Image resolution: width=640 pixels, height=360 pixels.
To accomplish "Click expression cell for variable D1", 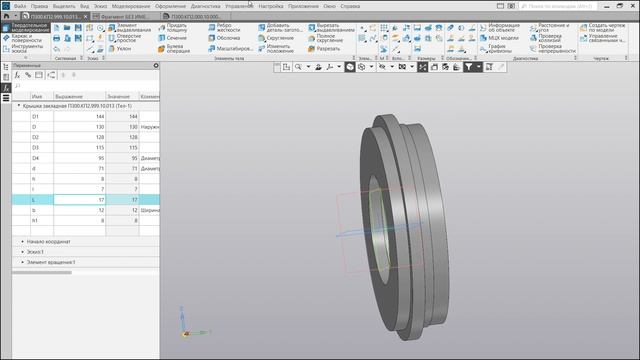I will click(x=80, y=116).
